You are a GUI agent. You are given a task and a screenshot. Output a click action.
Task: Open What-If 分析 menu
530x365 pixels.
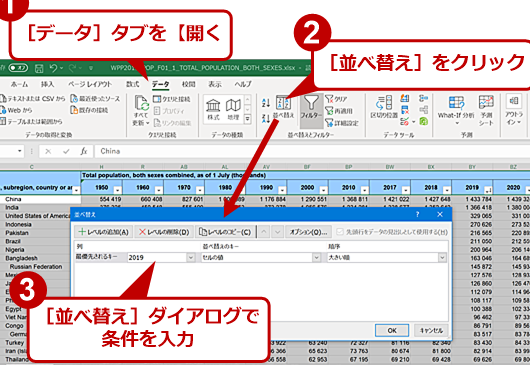point(456,109)
